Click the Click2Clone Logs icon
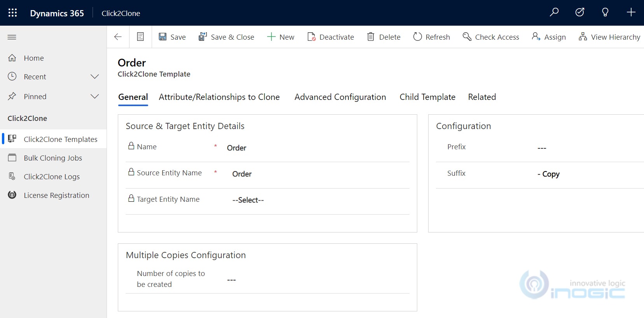Viewport: 644px width, 318px height. tap(12, 176)
